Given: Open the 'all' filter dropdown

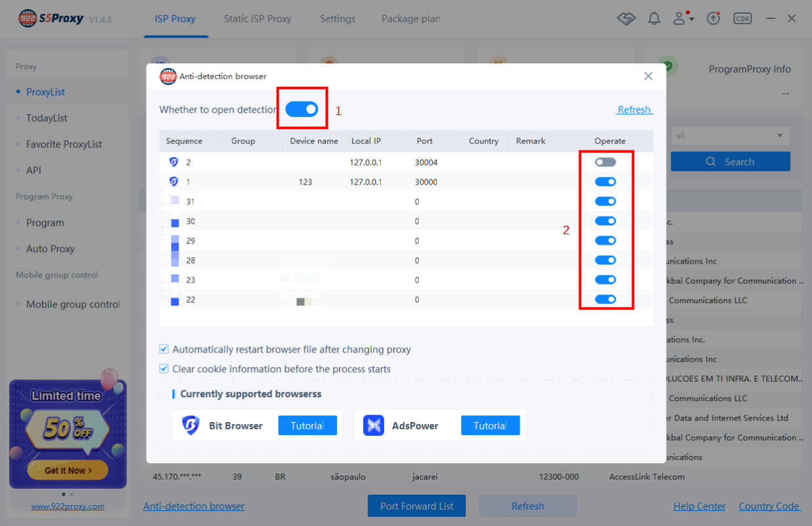Looking at the screenshot, I should point(730,136).
